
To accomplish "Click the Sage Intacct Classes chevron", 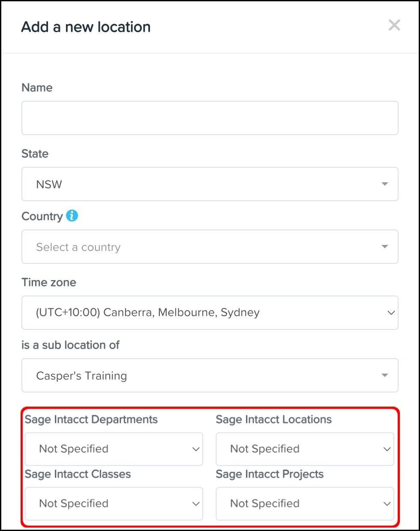I will click(x=196, y=504).
